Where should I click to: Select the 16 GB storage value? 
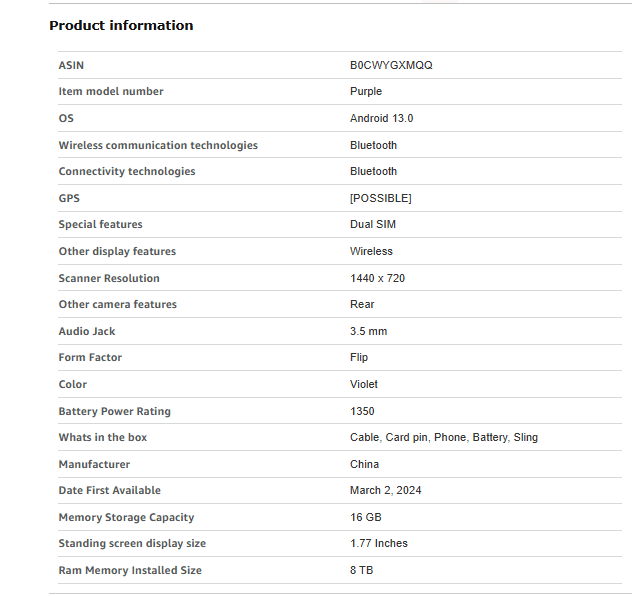coord(366,518)
